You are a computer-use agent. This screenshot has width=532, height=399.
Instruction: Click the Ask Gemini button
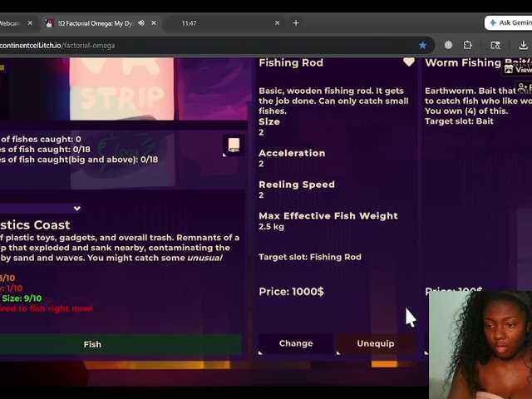click(508, 22)
